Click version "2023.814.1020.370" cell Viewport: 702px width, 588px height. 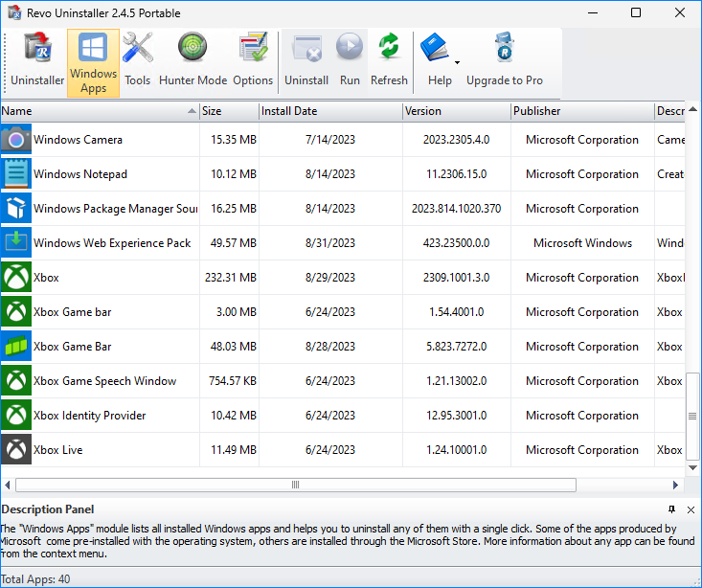pyautogui.click(x=456, y=209)
